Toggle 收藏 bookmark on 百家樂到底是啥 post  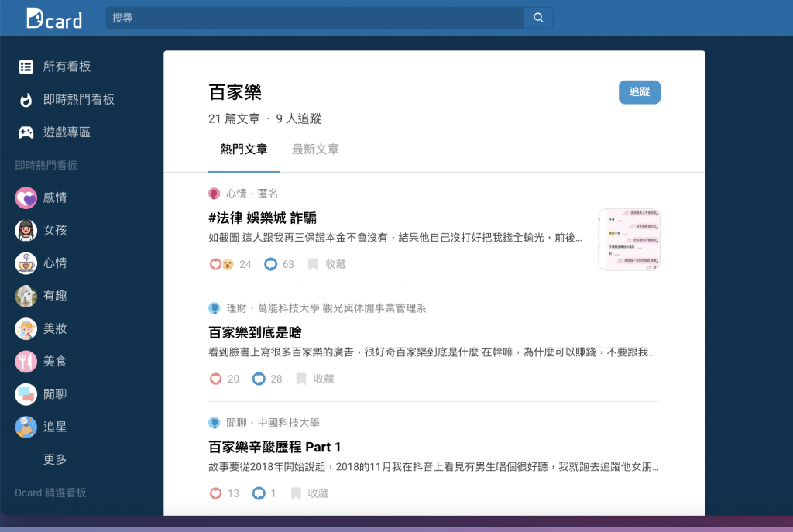pyautogui.click(x=301, y=379)
